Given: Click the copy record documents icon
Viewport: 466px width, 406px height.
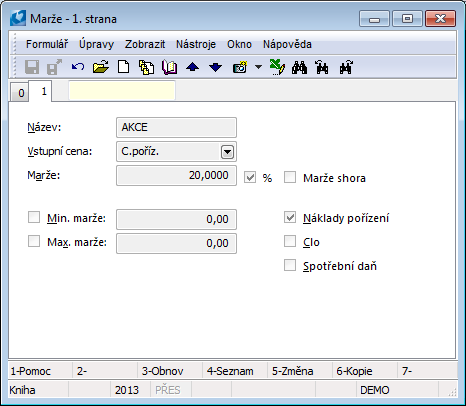Looking at the screenshot, I should pos(146,67).
